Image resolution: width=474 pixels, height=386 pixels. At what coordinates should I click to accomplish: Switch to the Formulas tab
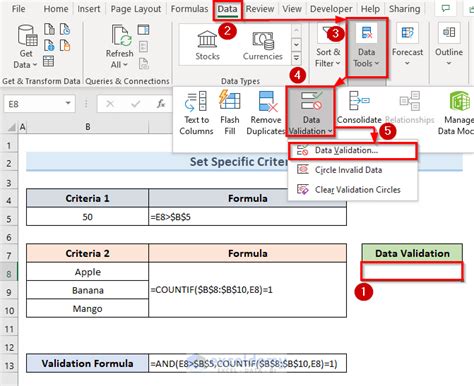[189, 9]
